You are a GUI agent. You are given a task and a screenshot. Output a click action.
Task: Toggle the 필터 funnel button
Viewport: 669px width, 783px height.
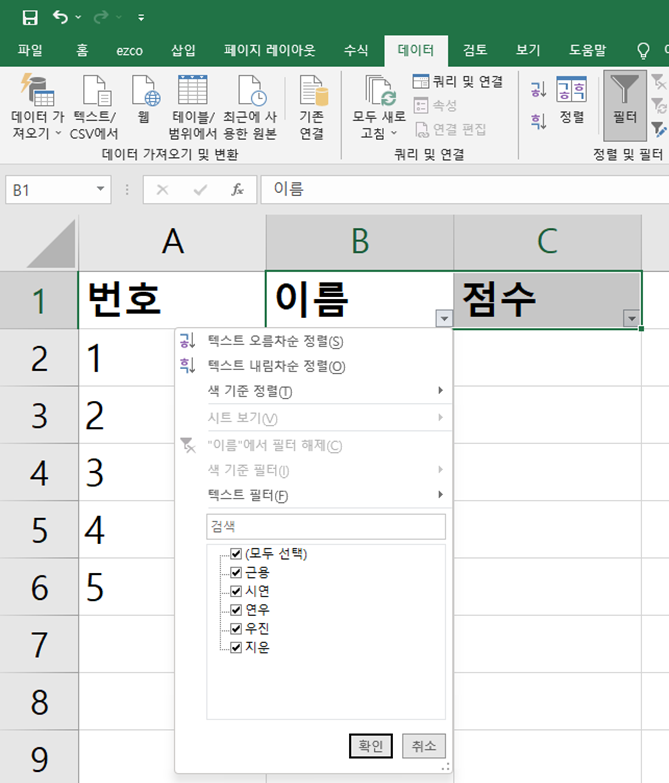(625, 105)
